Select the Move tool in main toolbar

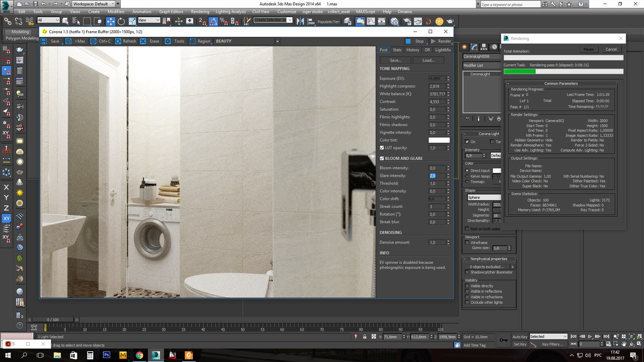(110, 21)
